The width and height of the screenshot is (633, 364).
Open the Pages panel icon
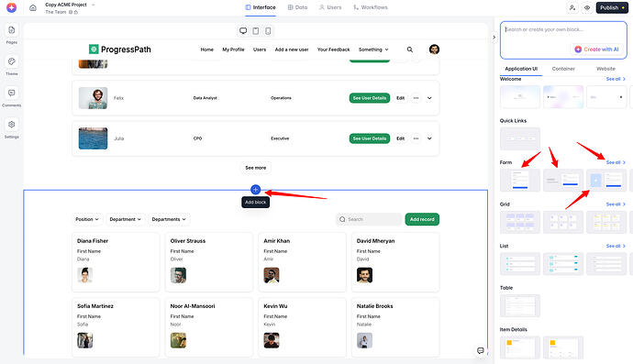tap(11, 30)
